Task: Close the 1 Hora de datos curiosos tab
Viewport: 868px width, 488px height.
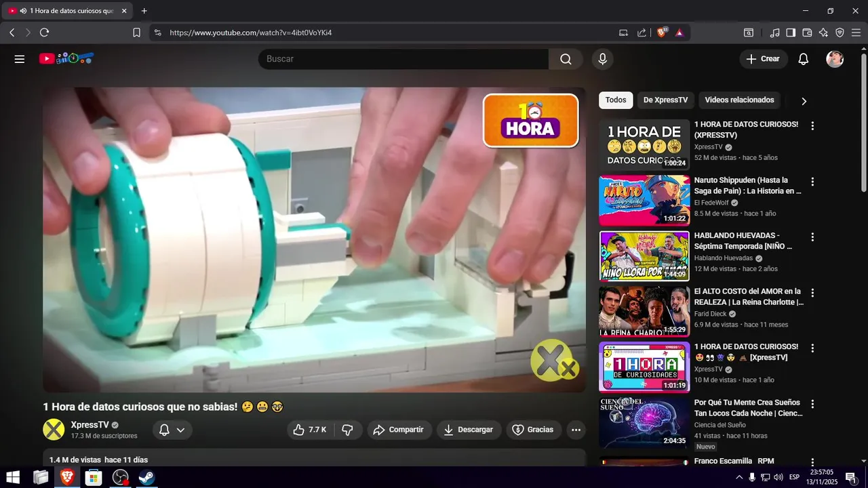Action: coord(124,11)
